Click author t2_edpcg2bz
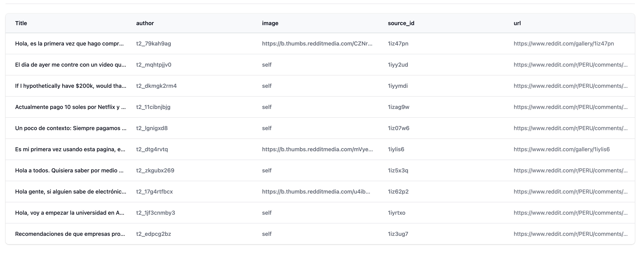 pos(153,234)
